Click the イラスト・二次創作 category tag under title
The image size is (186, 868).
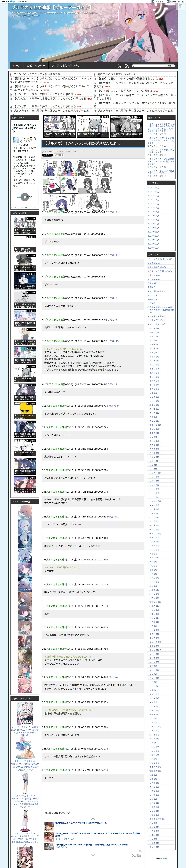click(70, 152)
